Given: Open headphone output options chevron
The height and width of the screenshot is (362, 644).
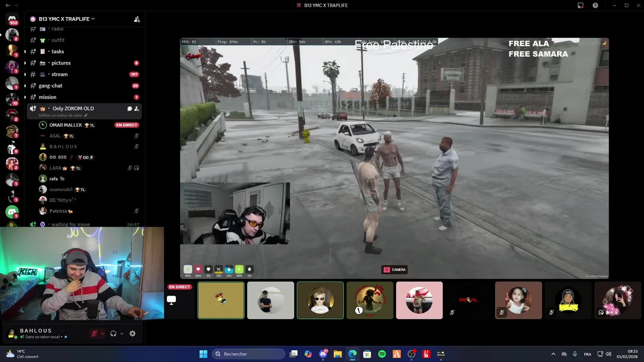Looking at the screenshot, I should click(x=122, y=333).
